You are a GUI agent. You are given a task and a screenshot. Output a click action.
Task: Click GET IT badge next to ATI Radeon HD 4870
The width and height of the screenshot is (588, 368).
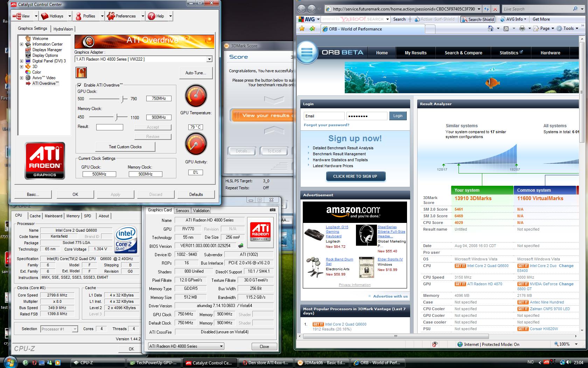[x=460, y=284]
